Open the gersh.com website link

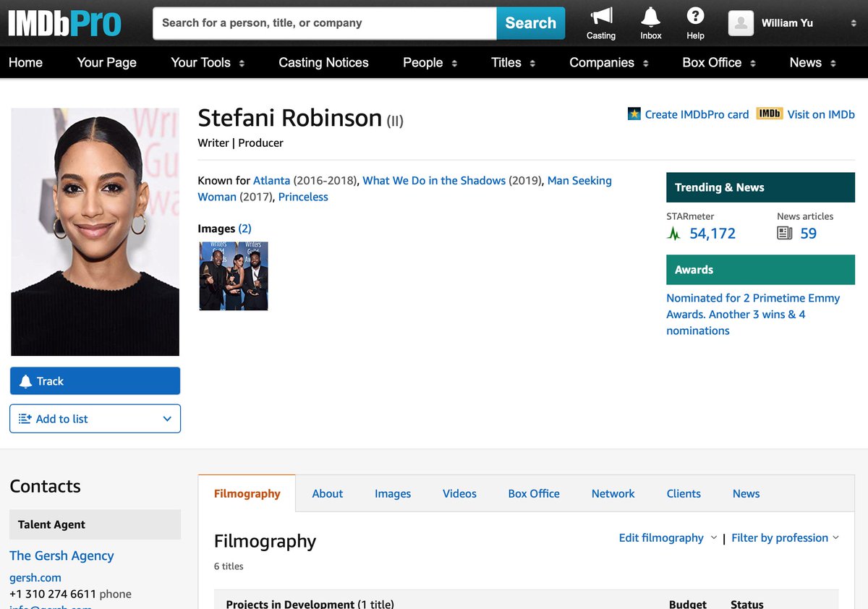(35, 577)
